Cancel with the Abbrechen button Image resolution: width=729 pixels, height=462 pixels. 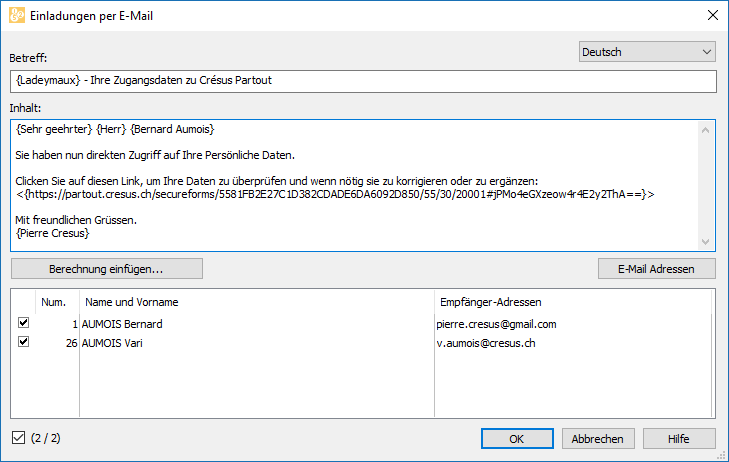point(598,438)
